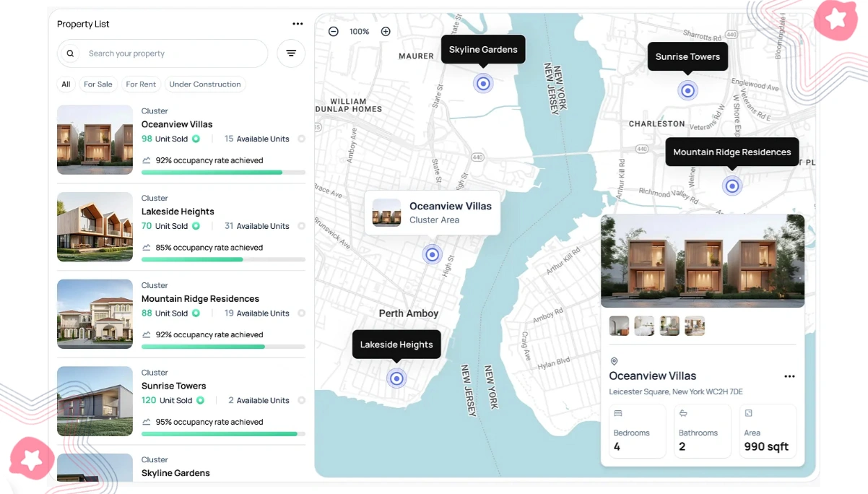This screenshot has width=868, height=494.
Task: Zoom out the map with minus icon
Action: 334,32
